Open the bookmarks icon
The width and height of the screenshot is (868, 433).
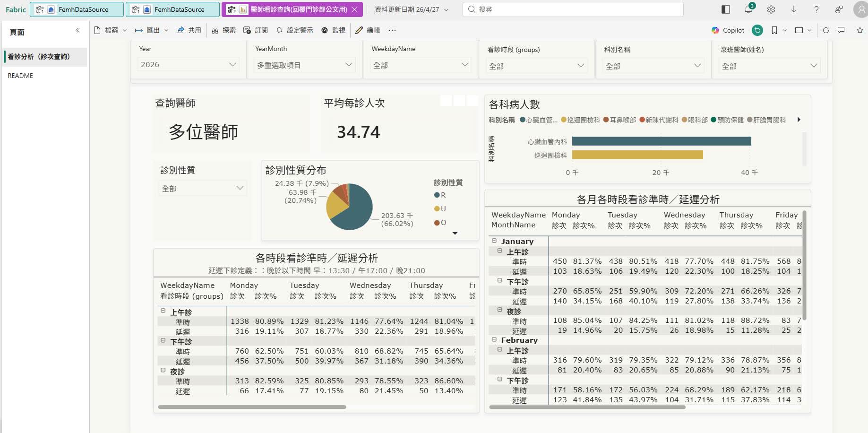pyautogui.click(x=774, y=30)
